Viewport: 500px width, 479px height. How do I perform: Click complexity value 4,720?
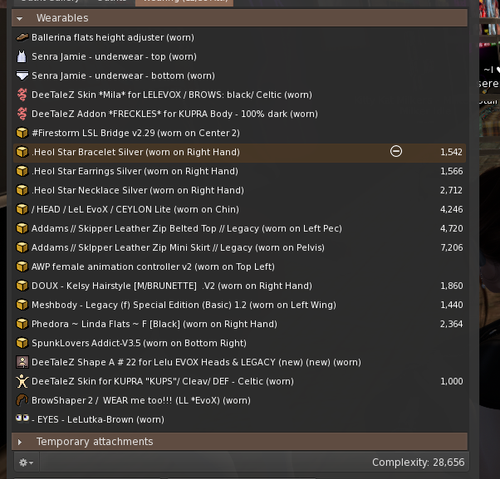452,229
